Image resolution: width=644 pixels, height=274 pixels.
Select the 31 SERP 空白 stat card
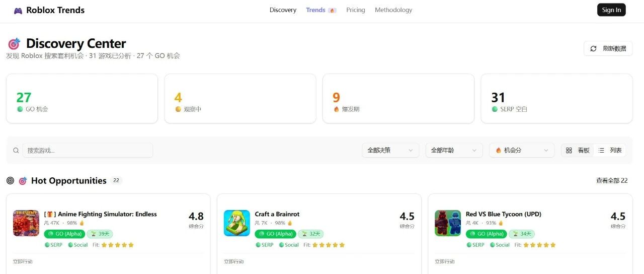pos(556,99)
